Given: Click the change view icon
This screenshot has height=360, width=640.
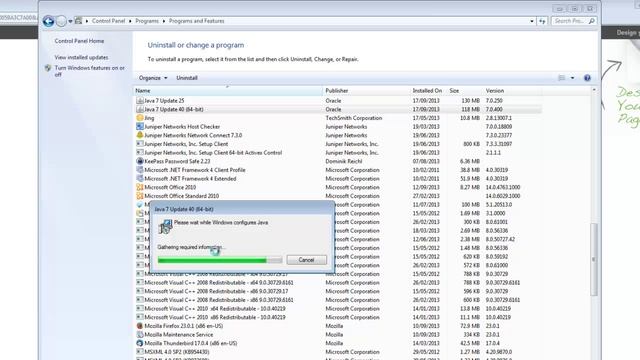Looking at the screenshot, I should [562, 78].
